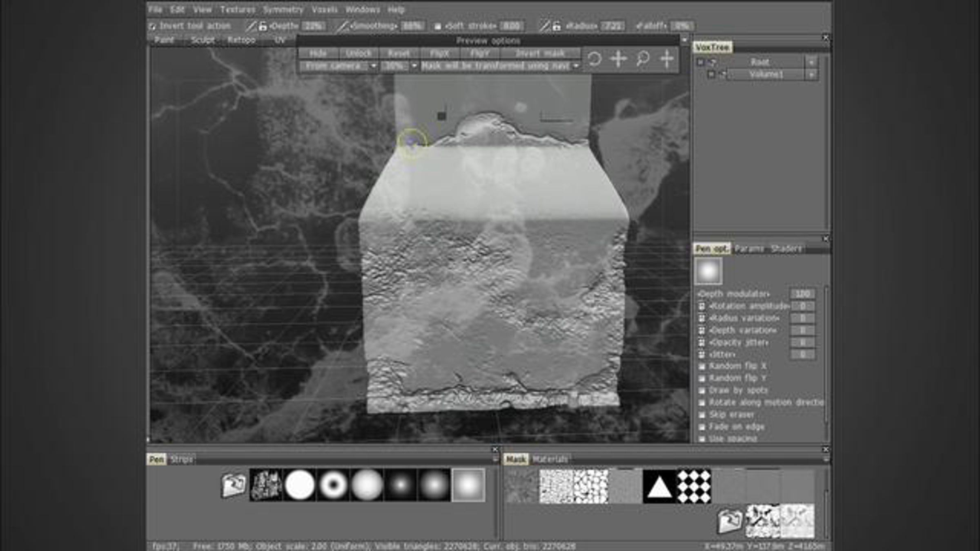This screenshot has width=980, height=551.
Task: Click the rotate mask icon in Preview options
Action: (595, 59)
